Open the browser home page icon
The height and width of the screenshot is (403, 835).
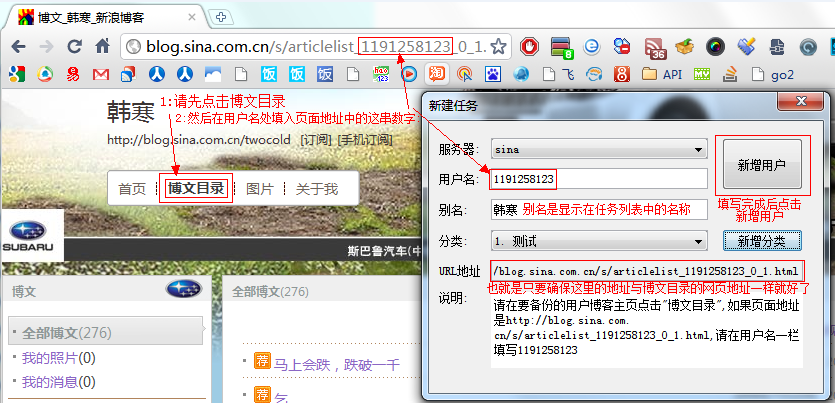tap(102, 47)
